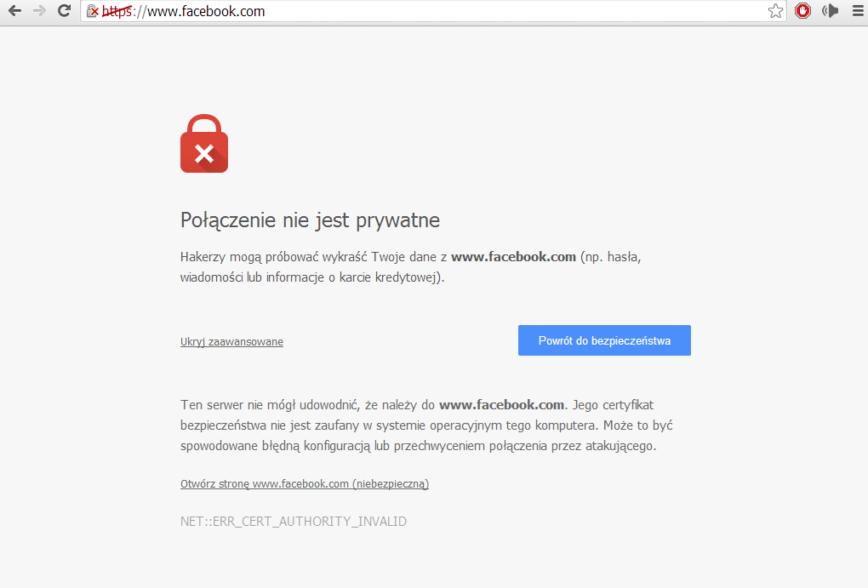Click Powrót do bezpieczeństwa button

coord(604,340)
